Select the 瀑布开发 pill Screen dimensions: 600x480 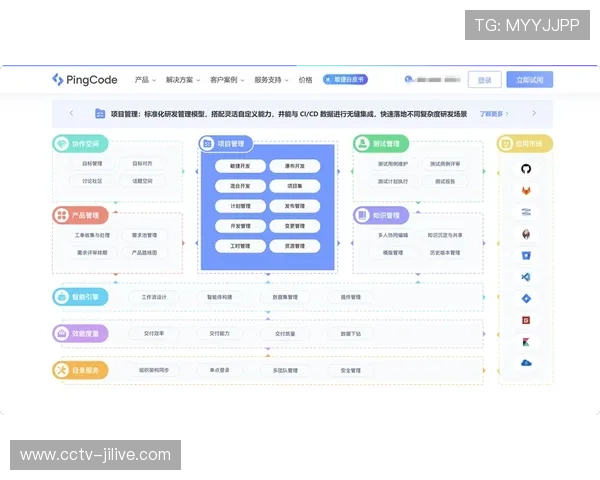click(x=295, y=166)
